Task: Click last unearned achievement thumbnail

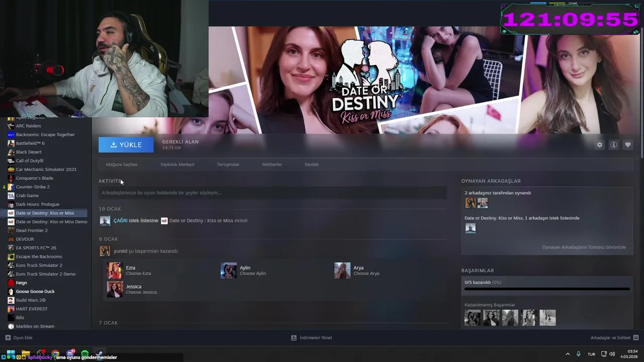Action: pyautogui.click(x=547, y=318)
